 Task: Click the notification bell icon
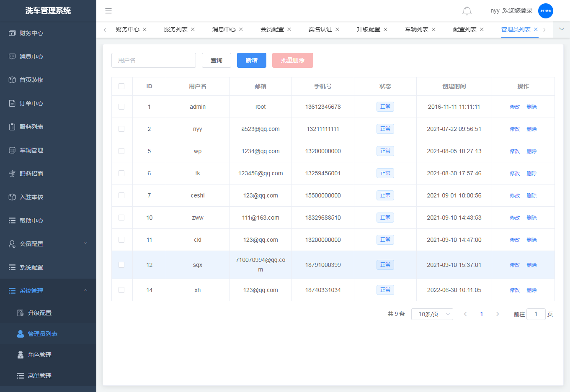coord(467,11)
